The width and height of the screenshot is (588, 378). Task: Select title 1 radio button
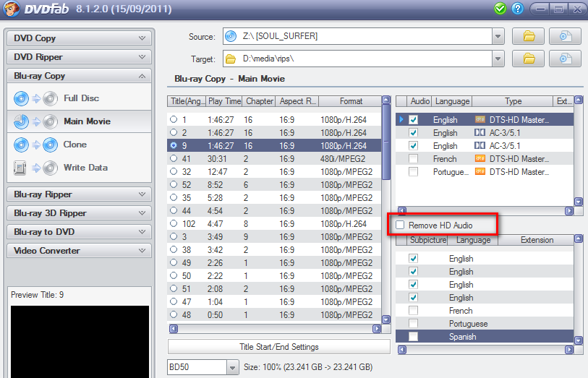[174, 119]
